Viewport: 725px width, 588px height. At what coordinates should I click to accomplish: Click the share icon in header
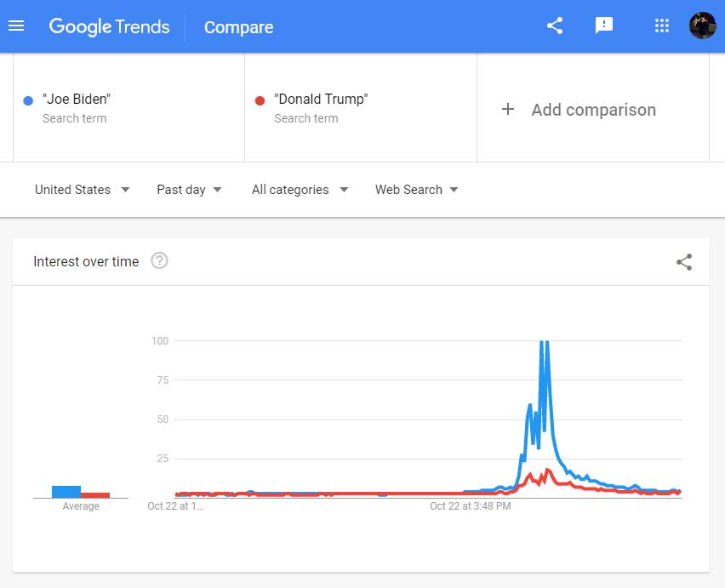[555, 26]
